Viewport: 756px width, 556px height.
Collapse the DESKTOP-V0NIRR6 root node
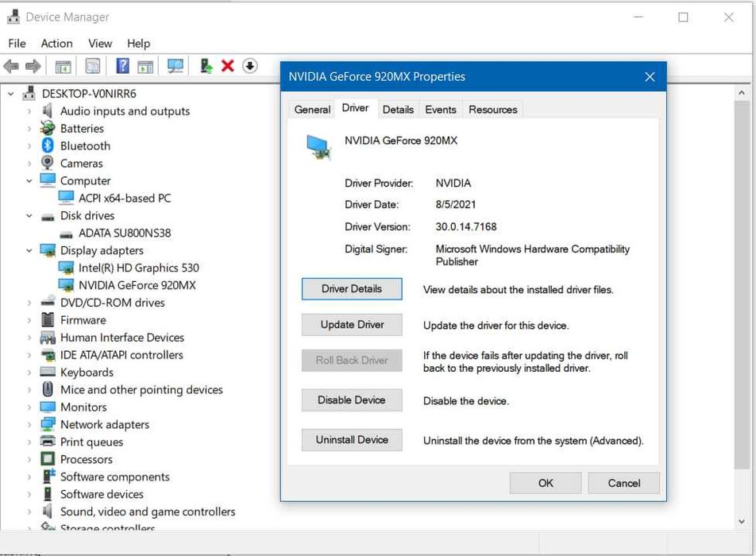click(10, 94)
